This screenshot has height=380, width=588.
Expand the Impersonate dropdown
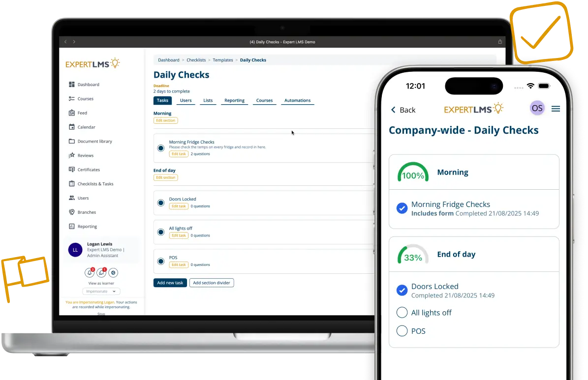pos(101,291)
